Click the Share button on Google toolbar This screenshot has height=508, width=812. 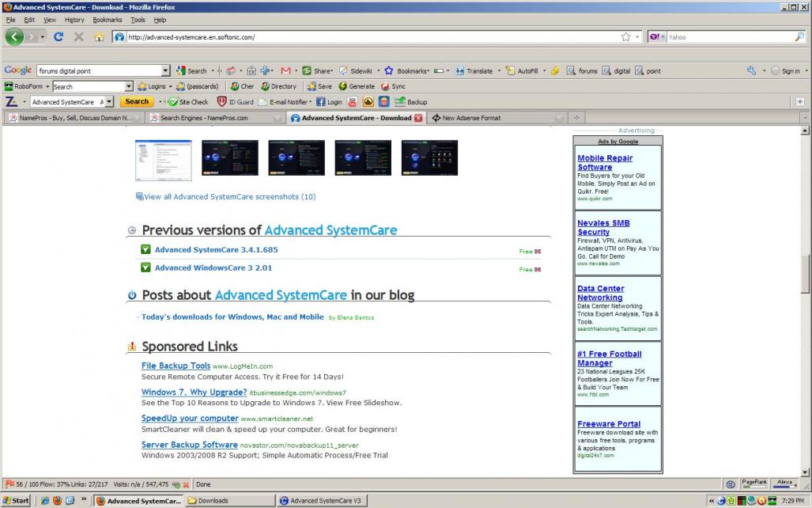(317, 70)
